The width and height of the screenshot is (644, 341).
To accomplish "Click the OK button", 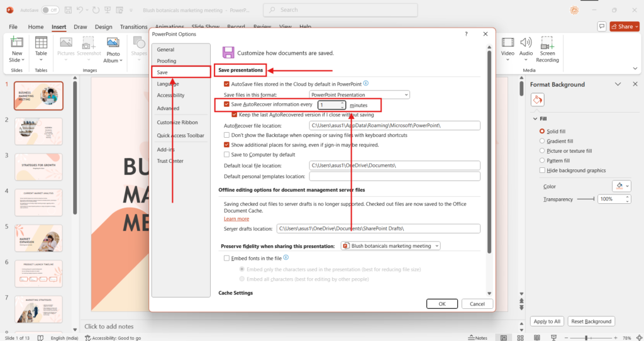I will tap(442, 303).
